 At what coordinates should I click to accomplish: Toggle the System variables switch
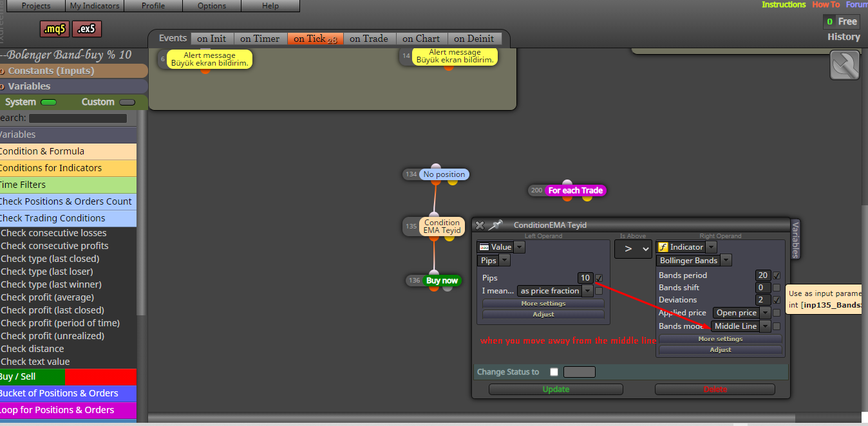click(48, 102)
